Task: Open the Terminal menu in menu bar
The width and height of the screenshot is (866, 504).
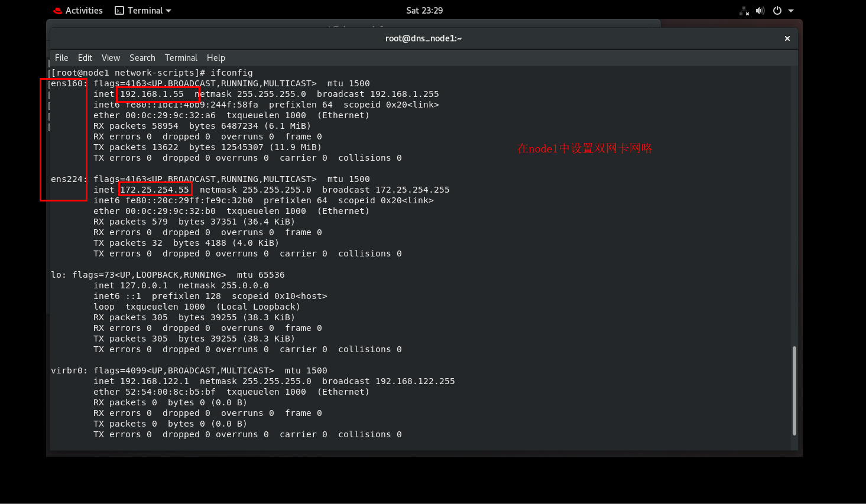Action: pos(181,58)
